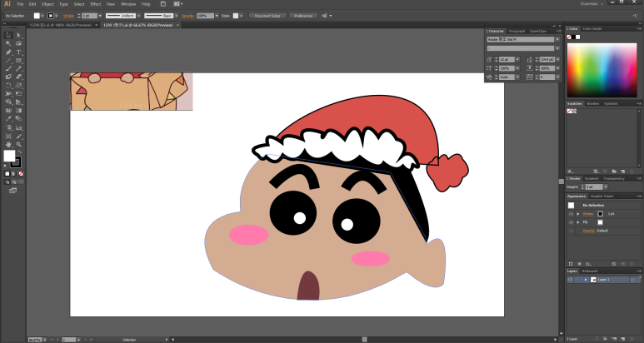Open the Window menu
Viewport: 644px width, 343px height.
[128, 4]
